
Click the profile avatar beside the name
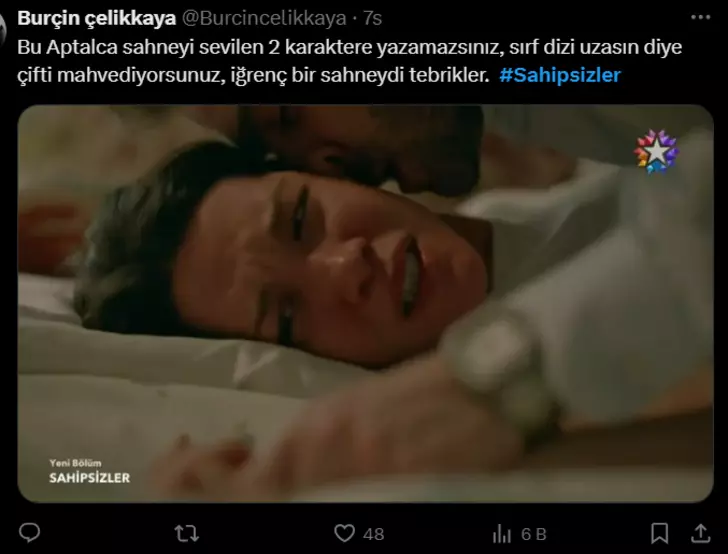[x=2, y=30]
